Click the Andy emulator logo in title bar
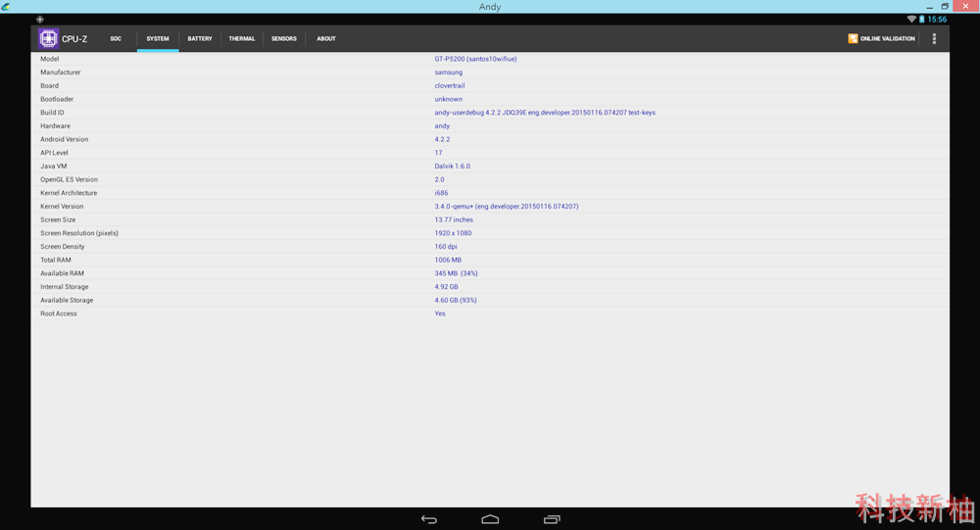The image size is (980, 530). [6, 6]
